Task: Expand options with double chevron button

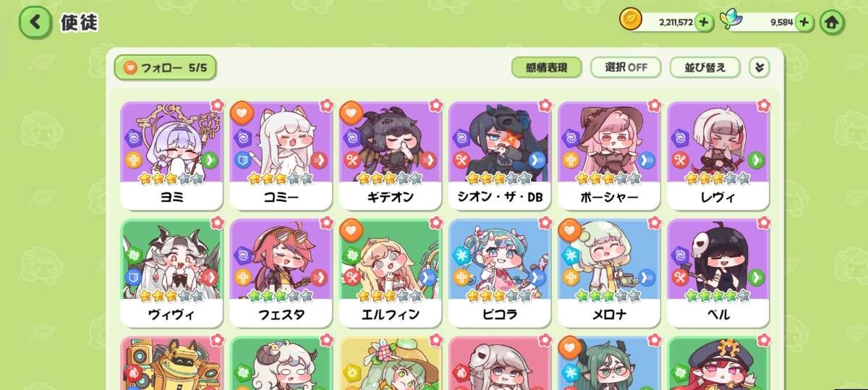Action: click(759, 67)
